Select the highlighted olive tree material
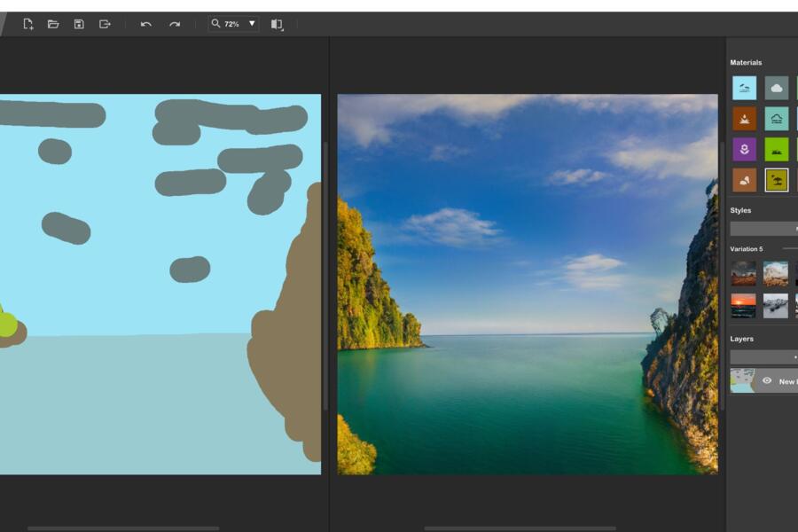This screenshot has height=532, width=798. tap(777, 180)
